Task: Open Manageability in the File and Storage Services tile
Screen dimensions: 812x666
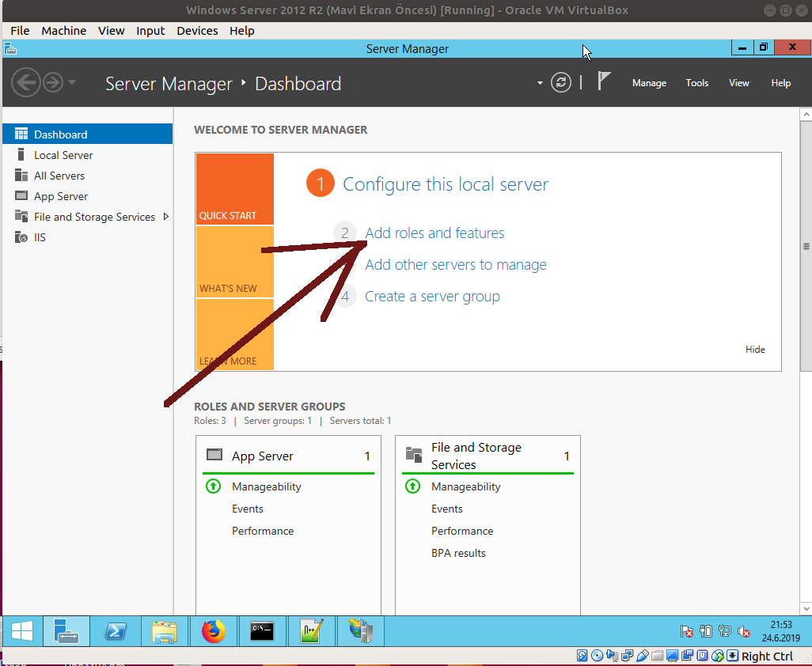Action: point(465,486)
